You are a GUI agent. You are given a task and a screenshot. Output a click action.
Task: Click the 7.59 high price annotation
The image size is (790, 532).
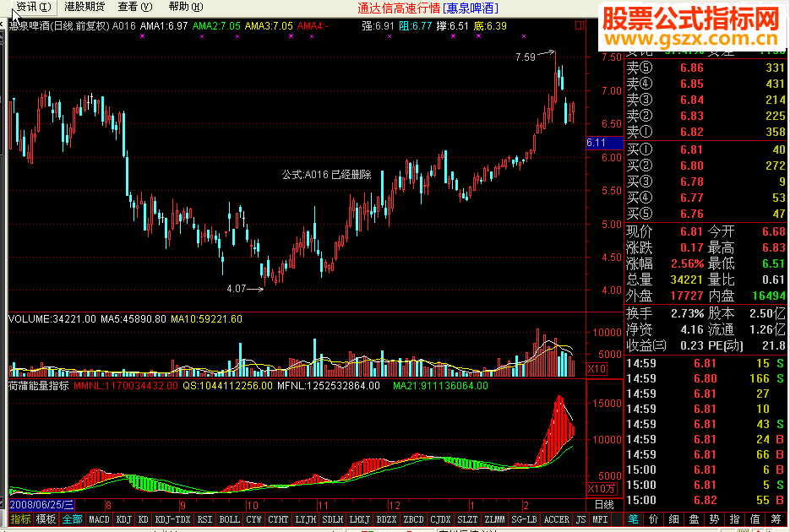pyautogui.click(x=526, y=57)
